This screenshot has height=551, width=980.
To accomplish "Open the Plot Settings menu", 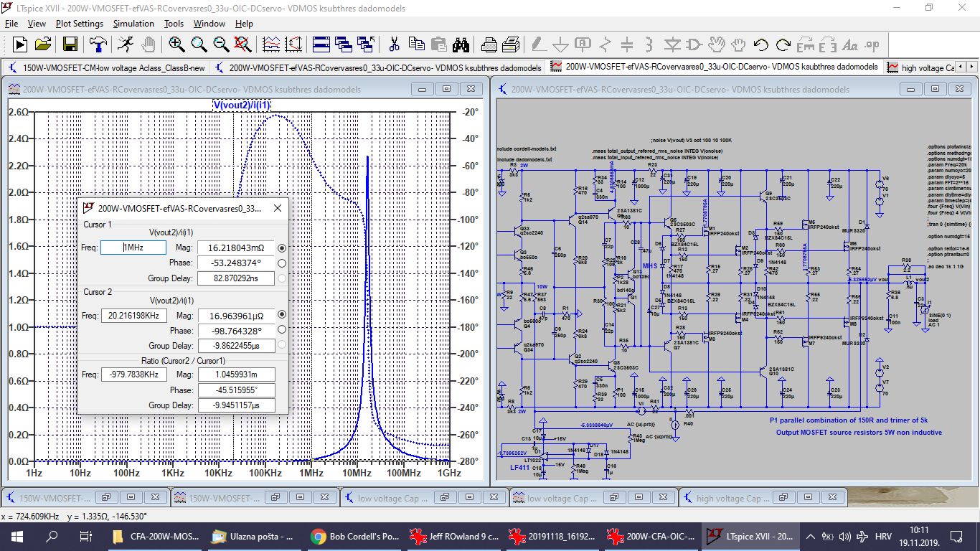I will pos(80,23).
